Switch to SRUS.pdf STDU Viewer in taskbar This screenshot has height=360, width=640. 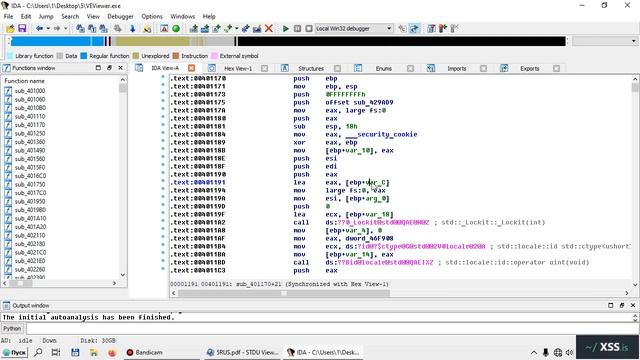point(242,352)
